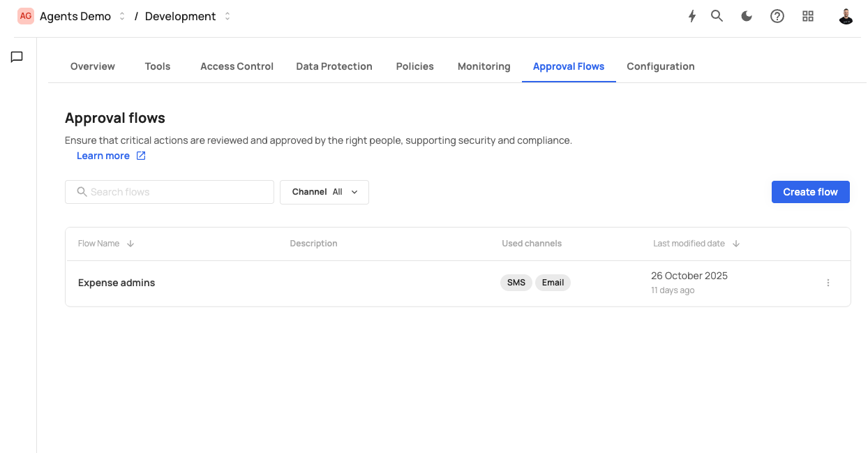Open the Channel filter dropdown
This screenshot has height=453, width=868.
(x=324, y=192)
